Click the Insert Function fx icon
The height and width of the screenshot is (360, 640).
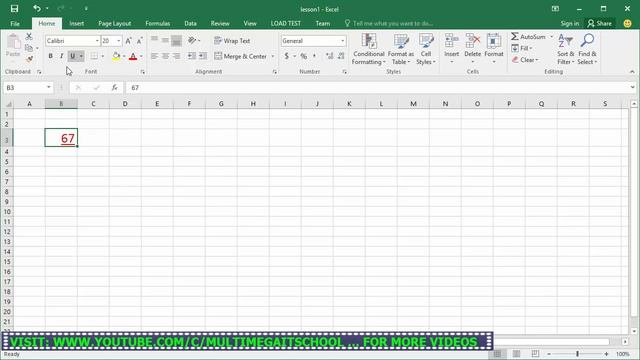[x=115, y=87]
